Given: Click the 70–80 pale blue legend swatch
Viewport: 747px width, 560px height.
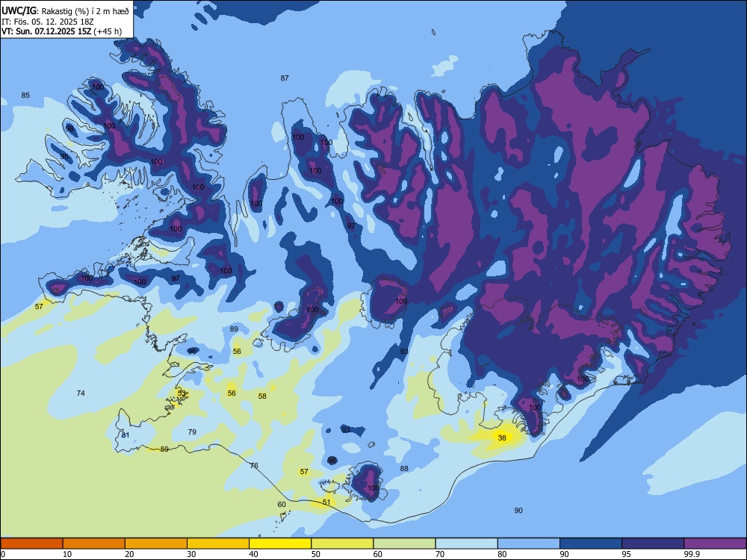Looking at the screenshot, I should tap(466, 544).
